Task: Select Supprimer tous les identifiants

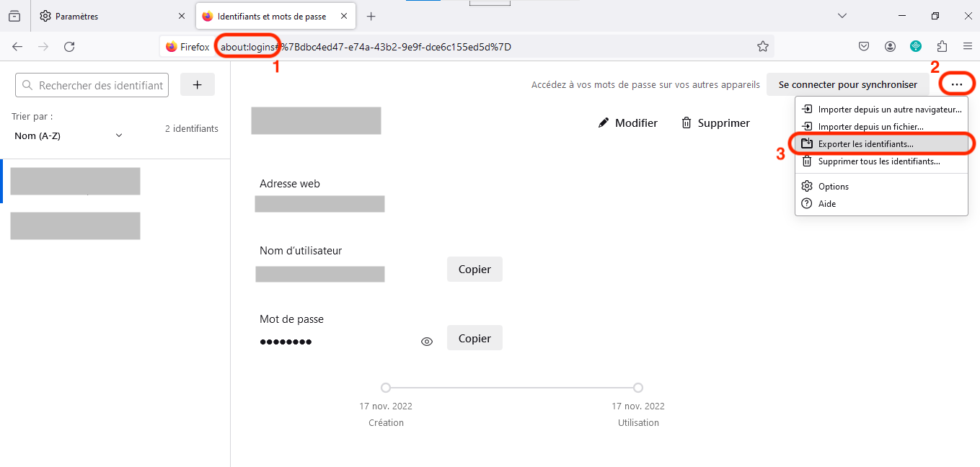Action: 878,161
